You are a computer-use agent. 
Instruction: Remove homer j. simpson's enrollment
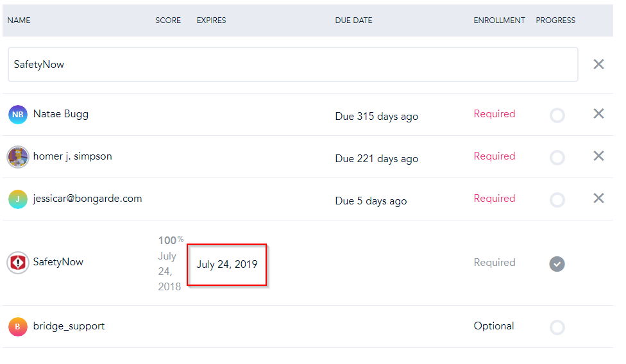point(598,156)
